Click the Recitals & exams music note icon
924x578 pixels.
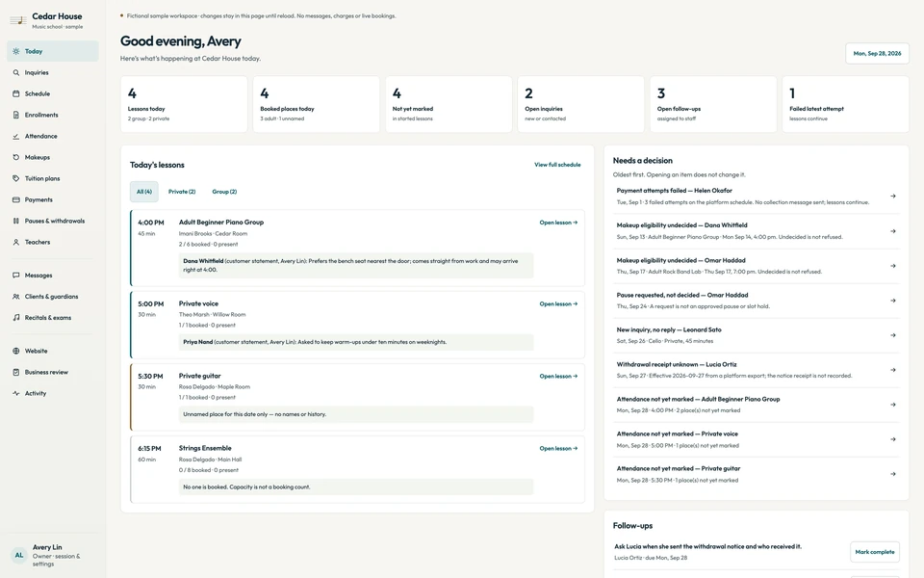click(x=16, y=318)
